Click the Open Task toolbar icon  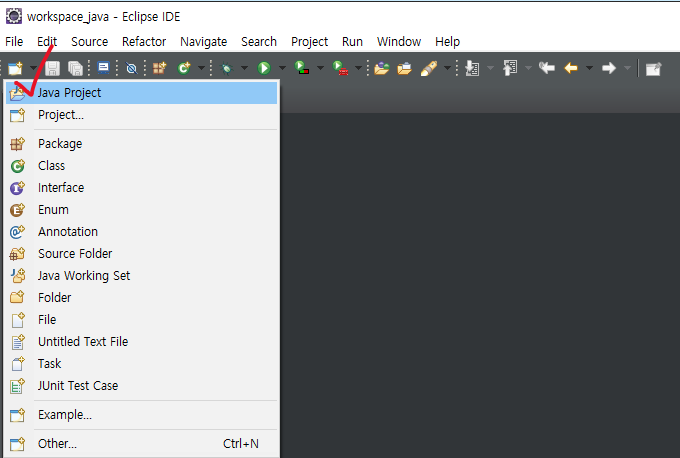coord(404,68)
